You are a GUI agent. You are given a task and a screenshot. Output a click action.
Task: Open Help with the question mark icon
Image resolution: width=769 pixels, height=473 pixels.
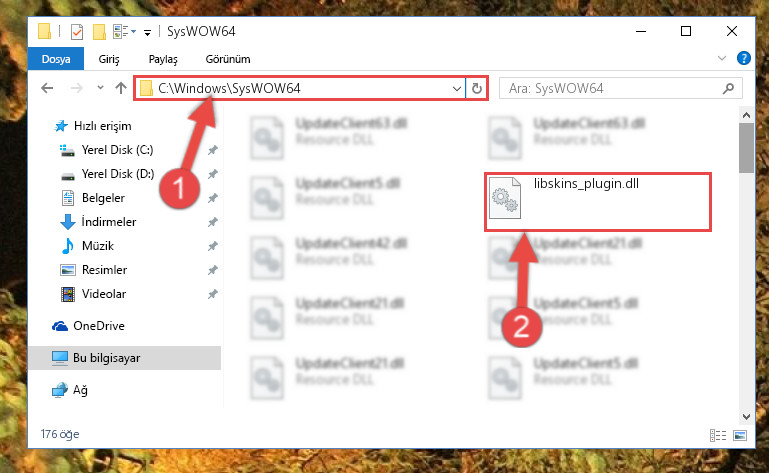coord(743,58)
